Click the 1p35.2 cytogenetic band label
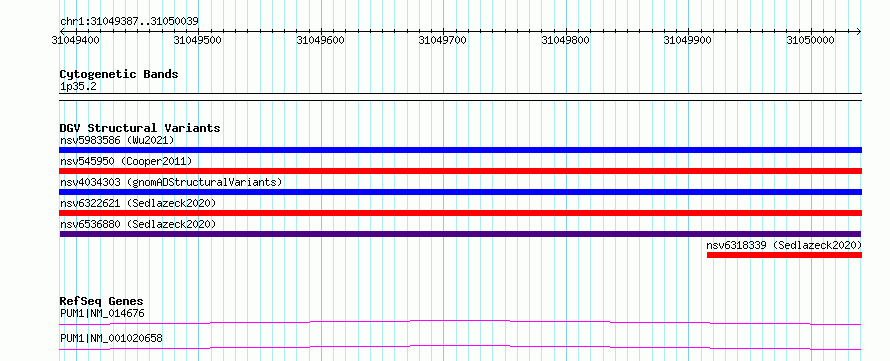 pyautogui.click(x=78, y=86)
